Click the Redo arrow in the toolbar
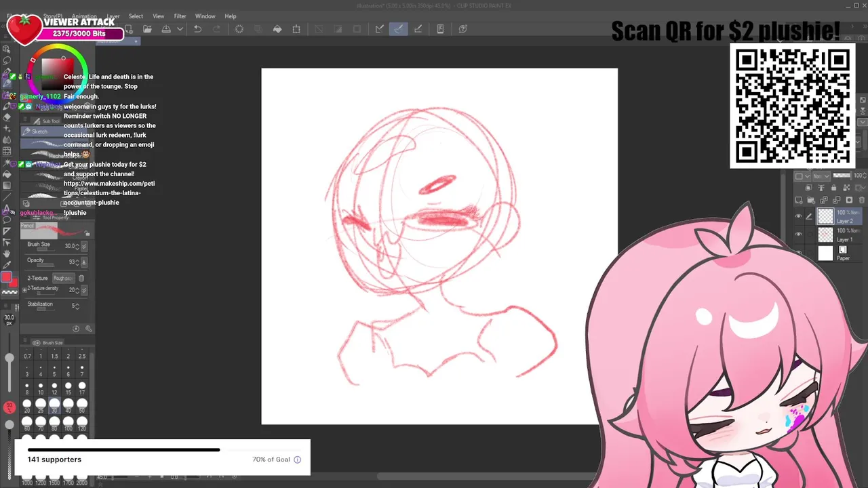868x488 pixels. pyautogui.click(x=216, y=29)
